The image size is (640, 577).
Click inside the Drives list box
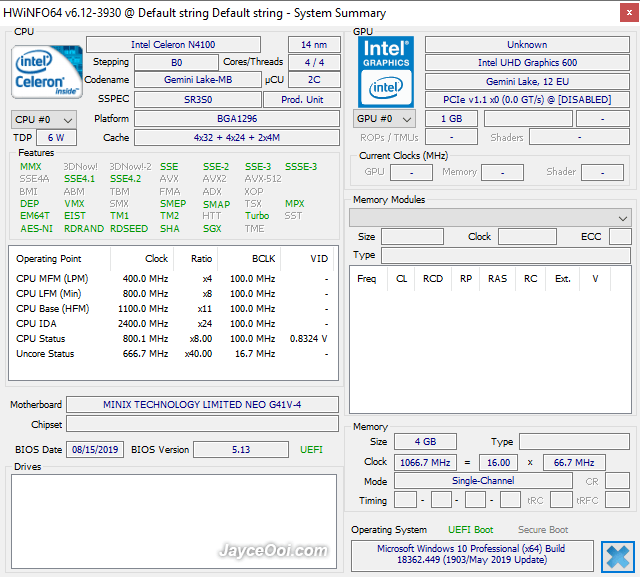coord(174,521)
